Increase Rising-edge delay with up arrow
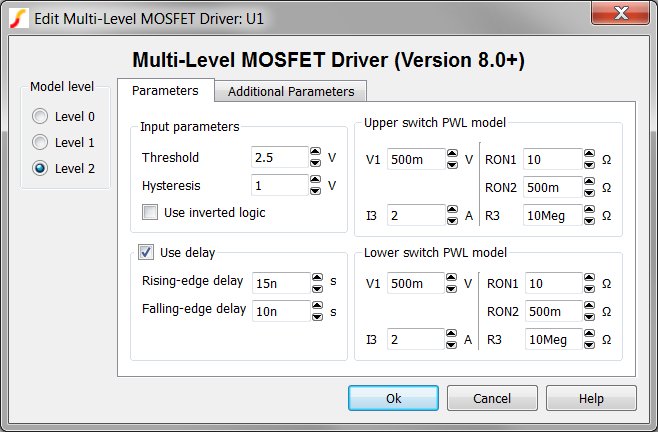This screenshot has height=432, width=658. click(316, 278)
